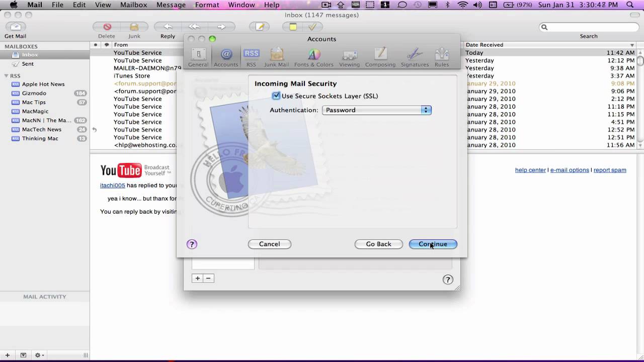Click the Get Mail envelope icon
This screenshot has width=644, height=362.
(x=16, y=27)
